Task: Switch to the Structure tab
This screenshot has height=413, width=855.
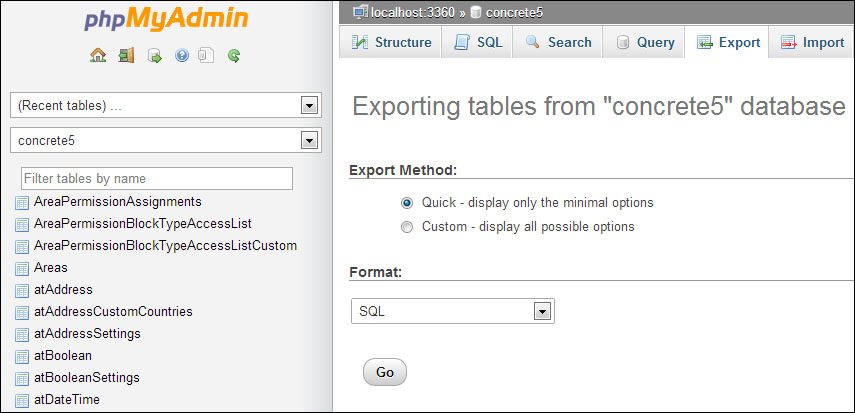Action: pos(391,42)
